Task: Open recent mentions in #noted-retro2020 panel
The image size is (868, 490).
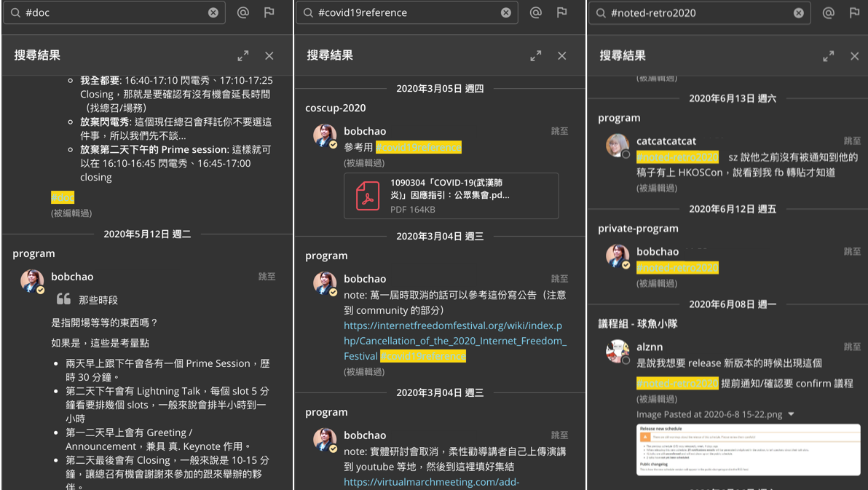Action: click(829, 12)
